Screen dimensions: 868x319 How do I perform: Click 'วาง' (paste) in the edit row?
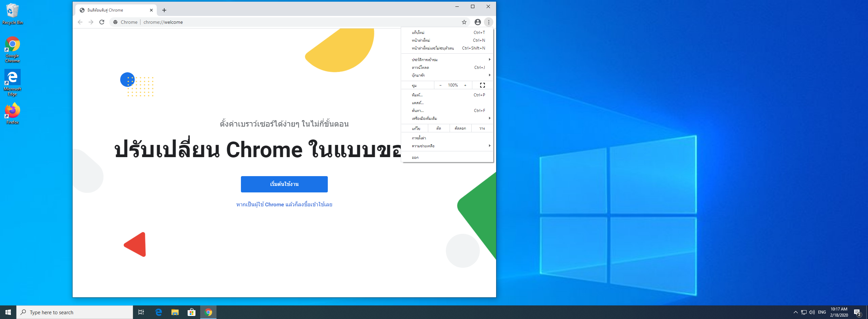[x=482, y=128]
